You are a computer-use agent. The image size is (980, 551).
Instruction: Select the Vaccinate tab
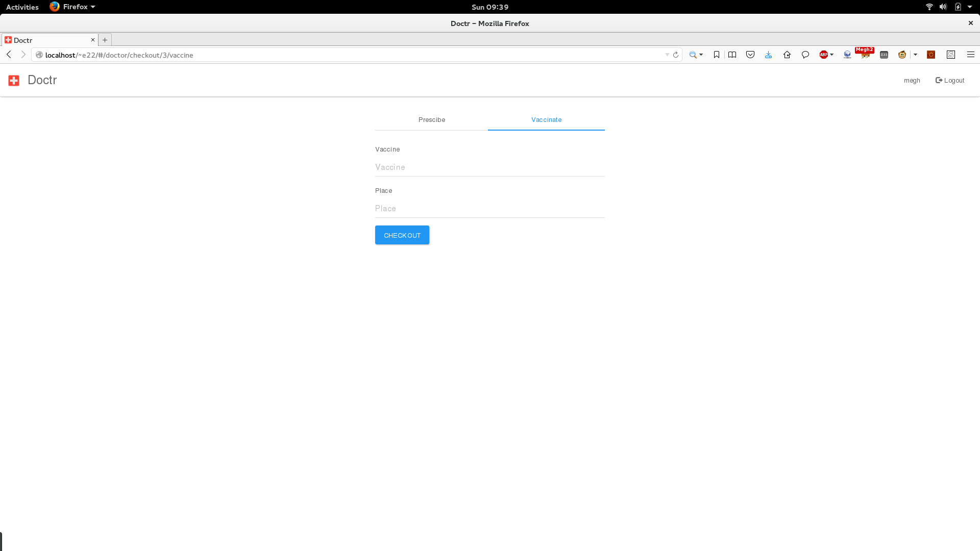click(x=546, y=119)
